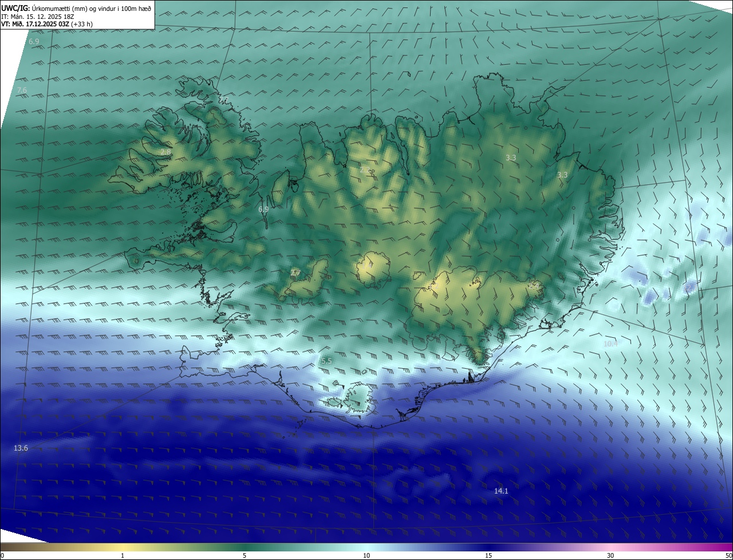This screenshot has height=560, width=733.
Task: Click the 7.6 value label
Action: pyautogui.click(x=22, y=90)
